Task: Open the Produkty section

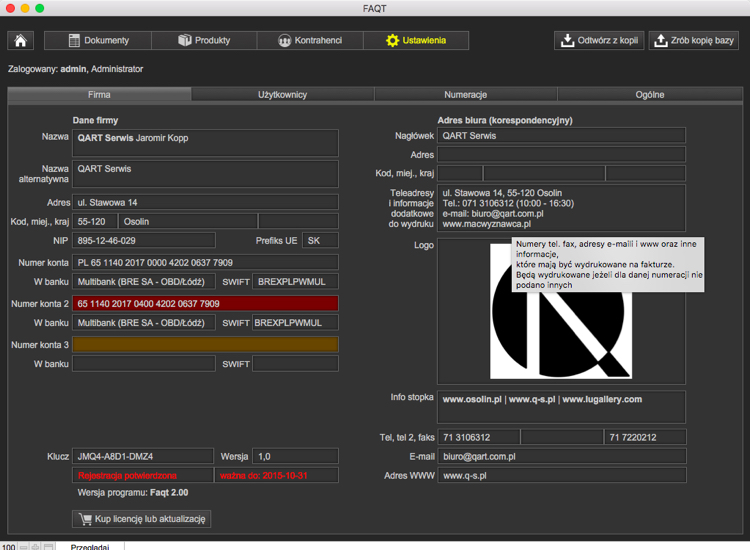Action: (x=204, y=41)
